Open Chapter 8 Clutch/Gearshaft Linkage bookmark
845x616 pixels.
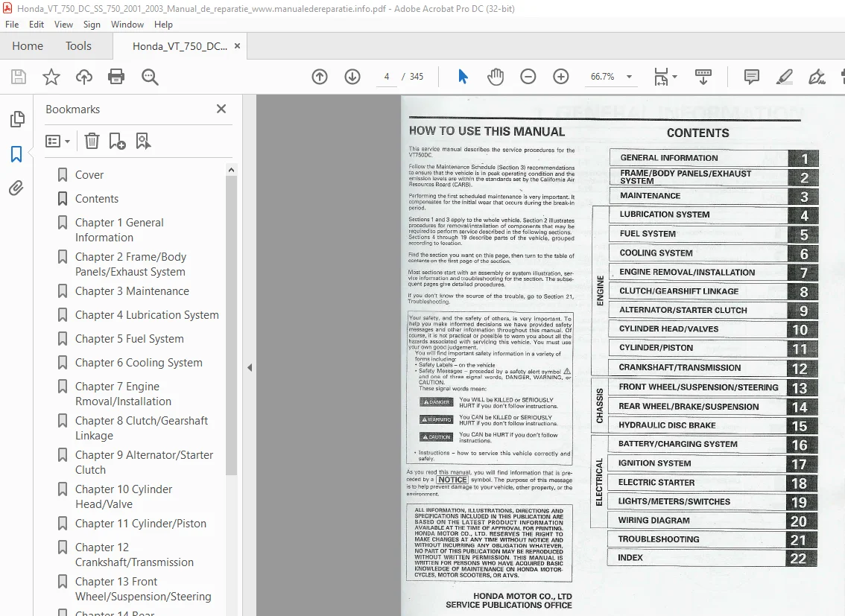click(x=141, y=428)
